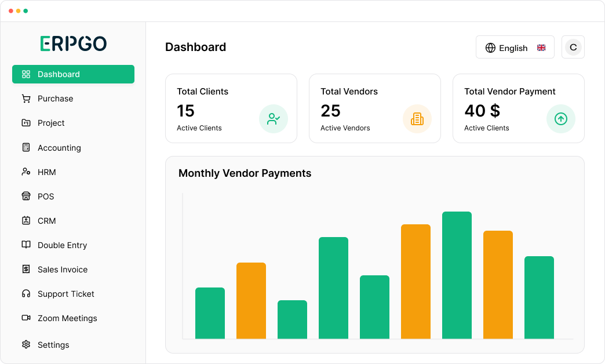Viewport: 605px width, 364px height.
Task: Click the Zoom Meetings video camera icon
Action: [x=26, y=318]
